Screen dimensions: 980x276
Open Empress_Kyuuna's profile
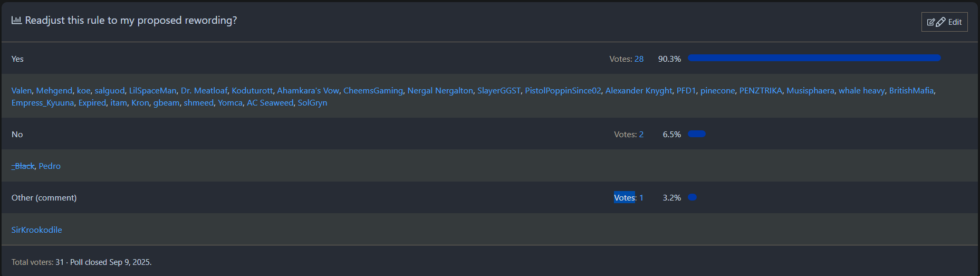[43, 103]
